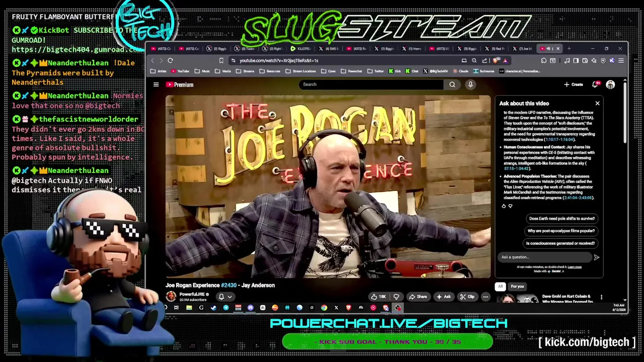Open the Dave Grohl on Kurt Cobain thumbnail
The image size is (644, 362).
pyautogui.click(x=517, y=299)
